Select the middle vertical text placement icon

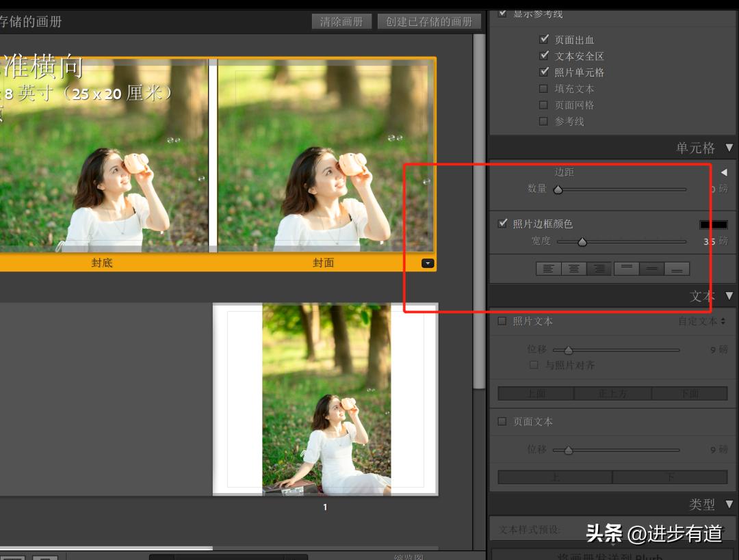tap(651, 268)
